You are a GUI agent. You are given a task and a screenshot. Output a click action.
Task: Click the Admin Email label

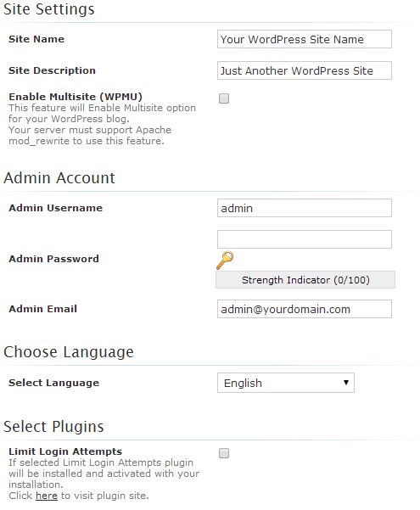pyautogui.click(x=43, y=309)
